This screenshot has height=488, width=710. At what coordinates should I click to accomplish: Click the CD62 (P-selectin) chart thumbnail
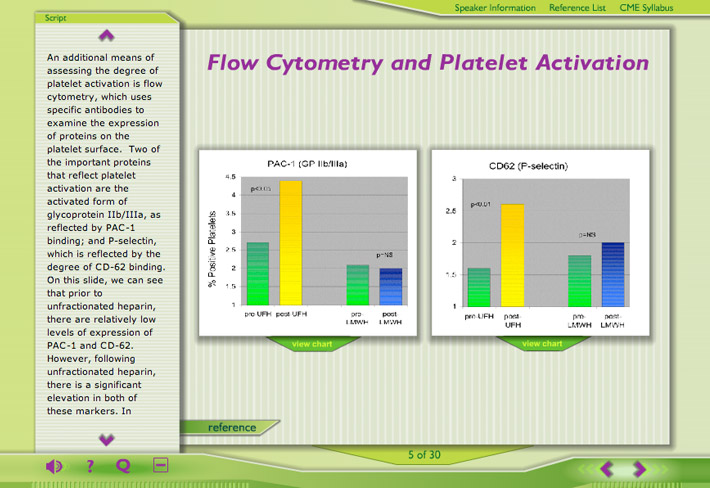click(540, 243)
